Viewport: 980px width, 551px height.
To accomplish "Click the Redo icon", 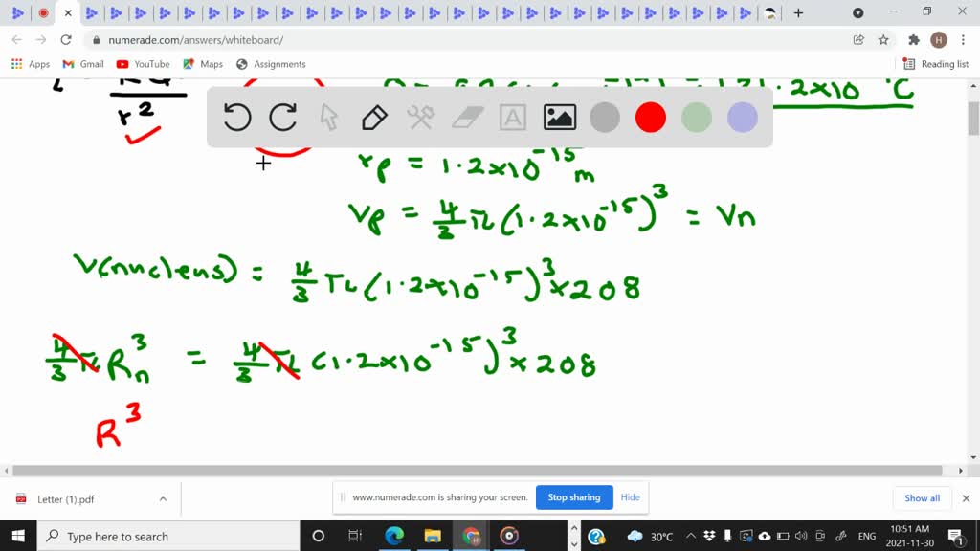I will [x=283, y=118].
